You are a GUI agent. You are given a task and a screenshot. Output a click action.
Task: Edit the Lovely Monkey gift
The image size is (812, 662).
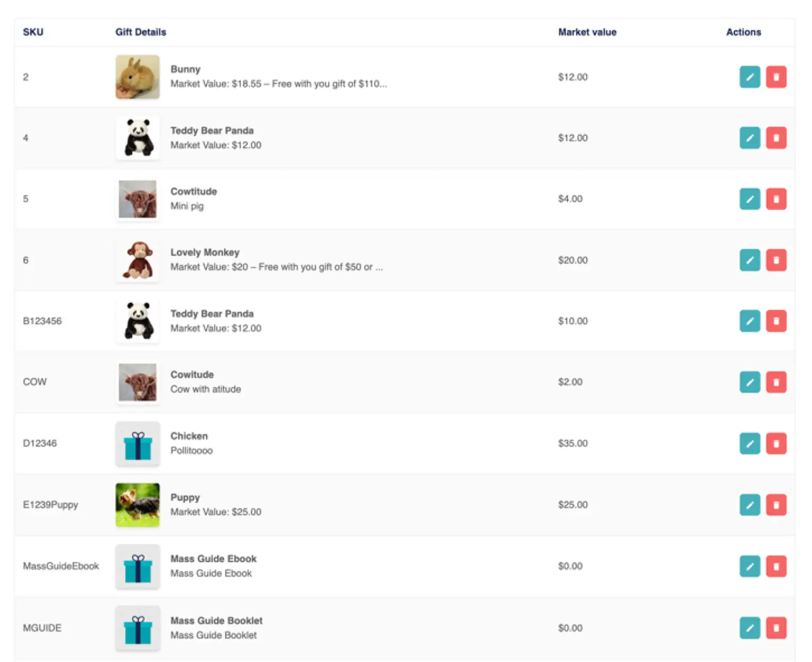[x=749, y=260]
